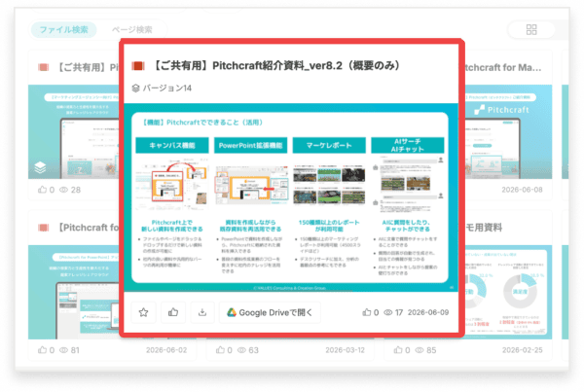This screenshot has width=584, height=392.
Task: Switch to the ページ検索 tab
Action: click(132, 30)
